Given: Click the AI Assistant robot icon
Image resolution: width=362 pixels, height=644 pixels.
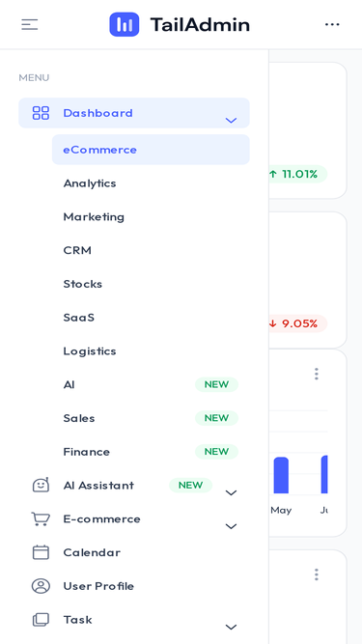Looking at the screenshot, I should click(x=41, y=485).
